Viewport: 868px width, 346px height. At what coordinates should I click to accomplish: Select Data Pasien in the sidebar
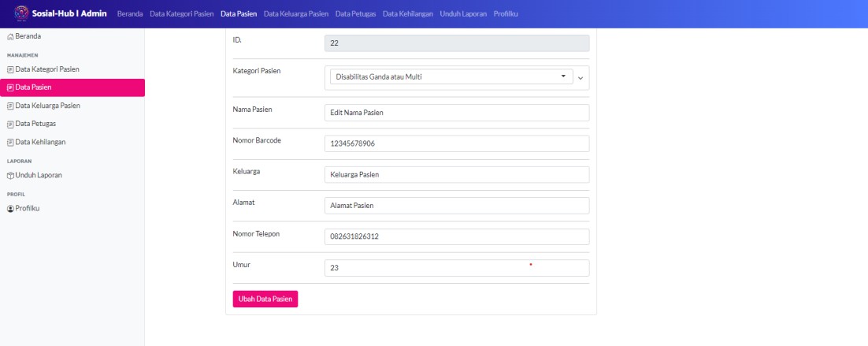coord(72,87)
